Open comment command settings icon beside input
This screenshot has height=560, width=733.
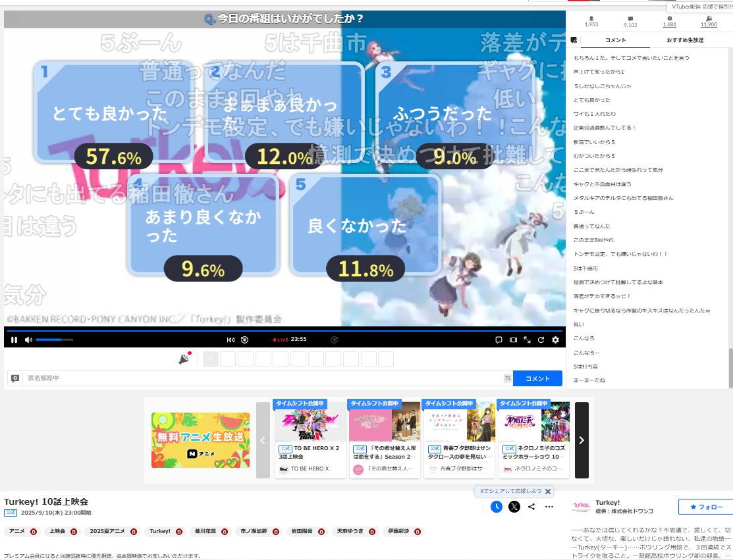tap(15, 378)
